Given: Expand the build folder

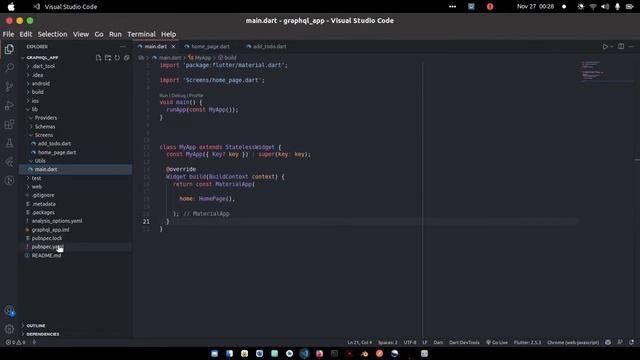Looking at the screenshot, I should [x=38, y=92].
